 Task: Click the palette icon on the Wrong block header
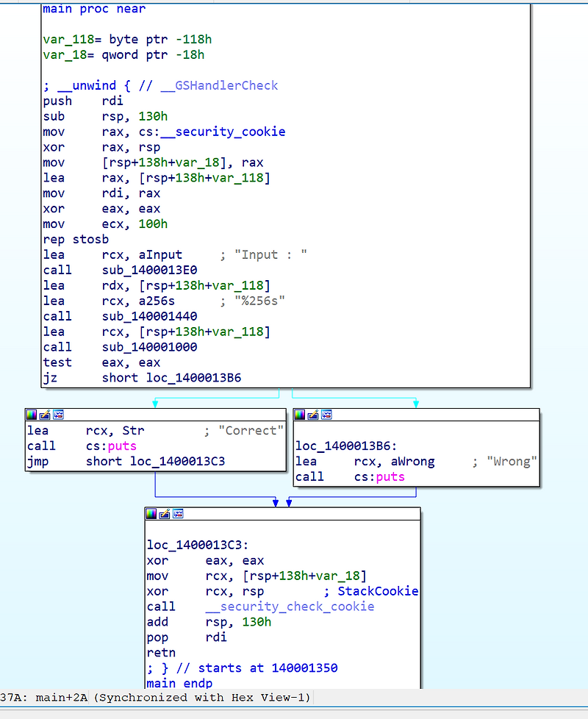click(x=301, y=414)
